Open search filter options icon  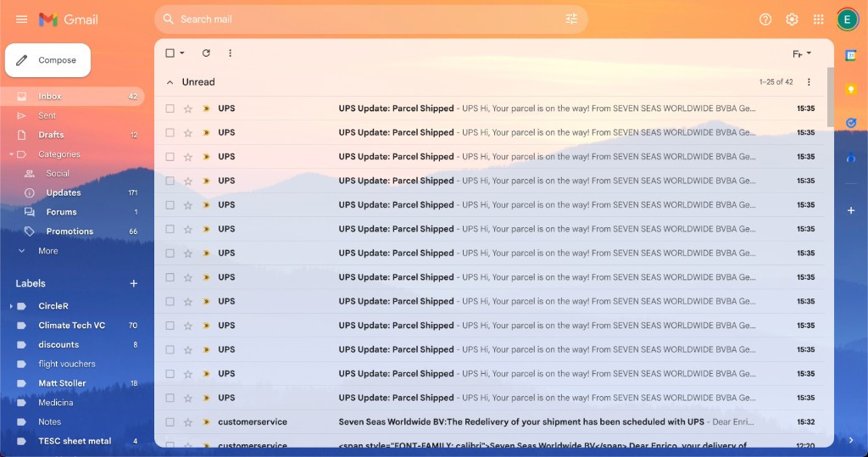pyautogui.click(x=571, y=20)
